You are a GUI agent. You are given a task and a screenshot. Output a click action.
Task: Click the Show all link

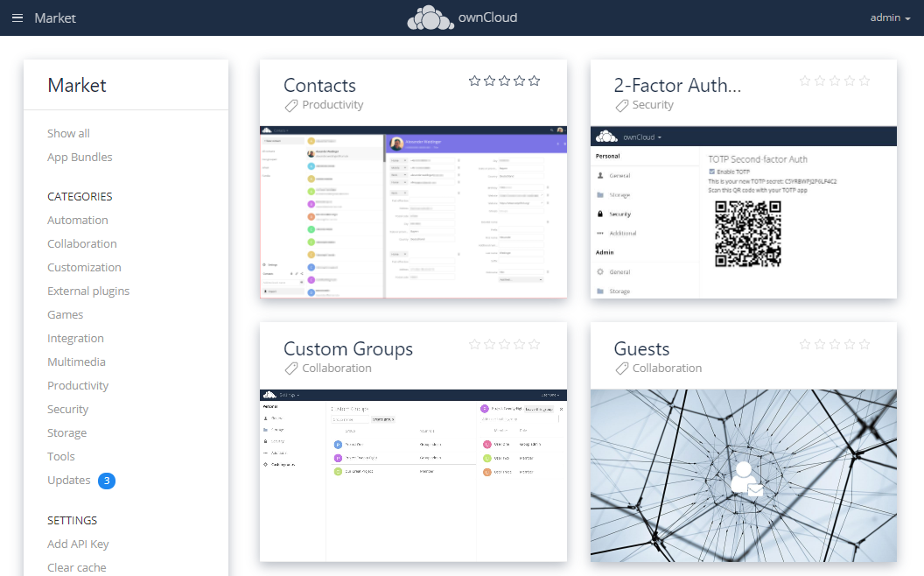tap(68, 133)
